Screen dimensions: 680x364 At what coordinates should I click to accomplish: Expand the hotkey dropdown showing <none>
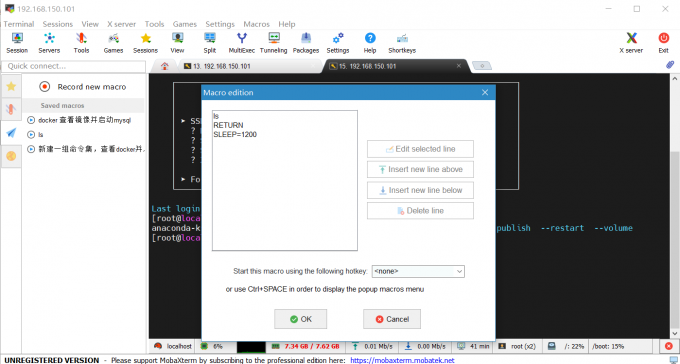(418, 271)
